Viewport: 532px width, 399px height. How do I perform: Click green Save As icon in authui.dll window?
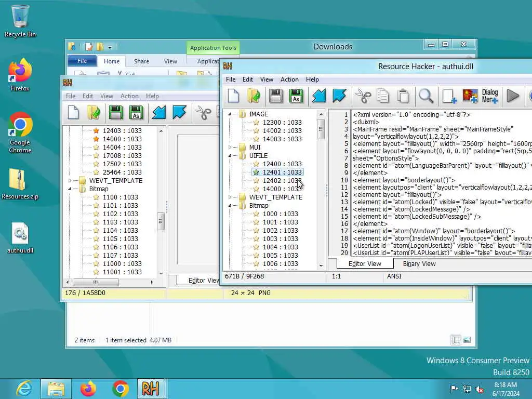point(296,96)
